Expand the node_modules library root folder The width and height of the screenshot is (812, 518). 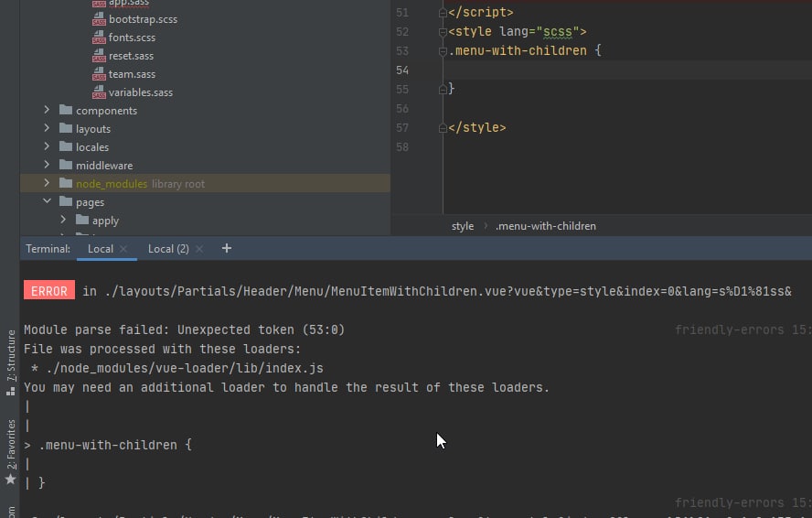[x=47, y=183]
